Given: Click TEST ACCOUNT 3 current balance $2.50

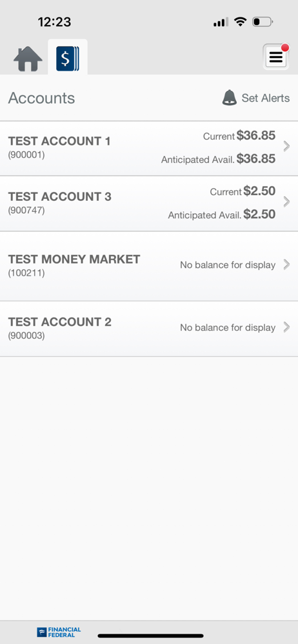Looking at the screenshot, I should point(259,191).
